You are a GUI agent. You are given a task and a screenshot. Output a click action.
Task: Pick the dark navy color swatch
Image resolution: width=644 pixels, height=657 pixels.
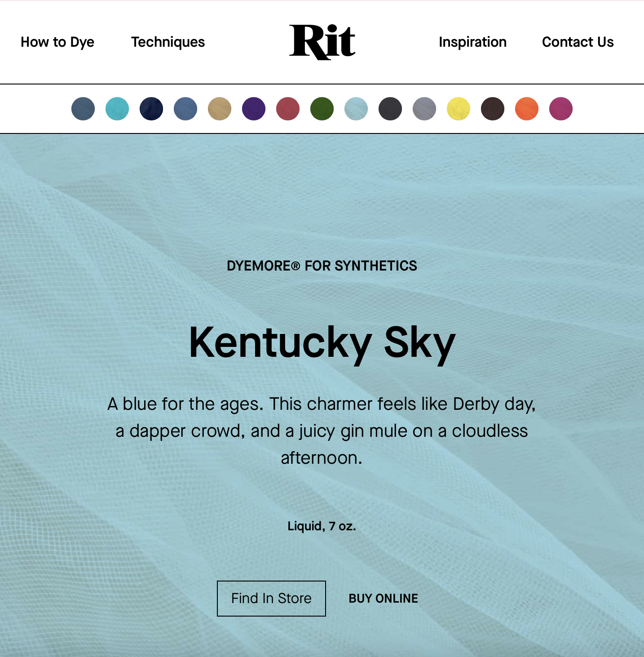coord(151,109)
